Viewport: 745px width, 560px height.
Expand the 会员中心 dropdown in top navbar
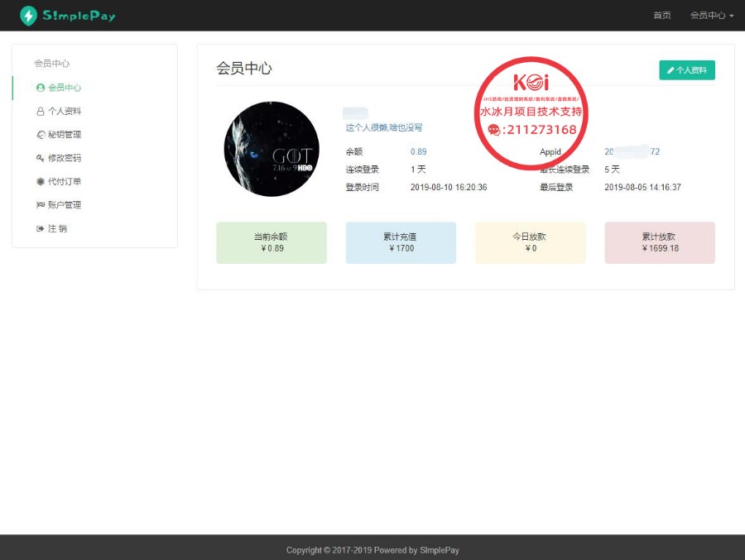point(711,15)
